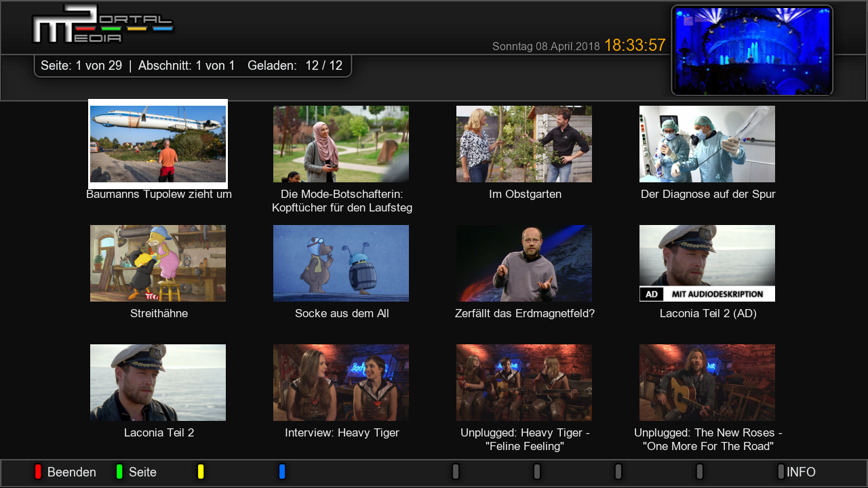Viewport: 868px width, 488px height.
Task: Click the blue color key indicator
Action: (282, 472)
